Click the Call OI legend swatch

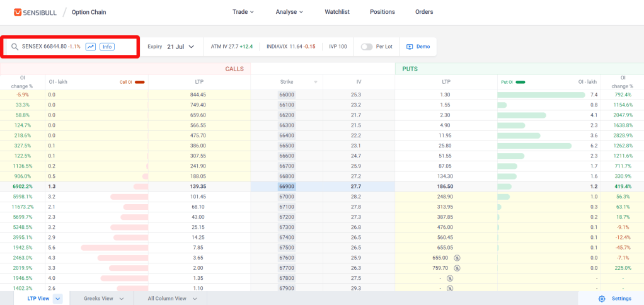click(140, 82)
